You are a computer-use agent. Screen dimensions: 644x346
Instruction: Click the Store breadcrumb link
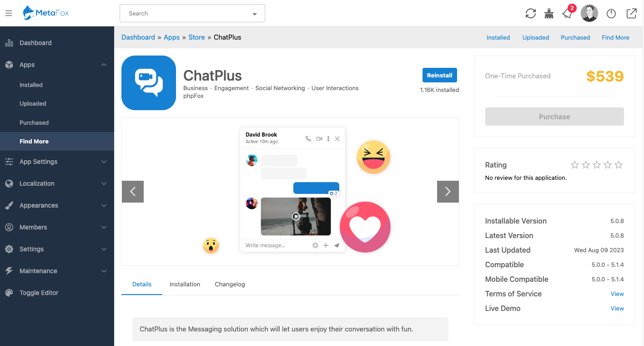(x=196, y=37)
